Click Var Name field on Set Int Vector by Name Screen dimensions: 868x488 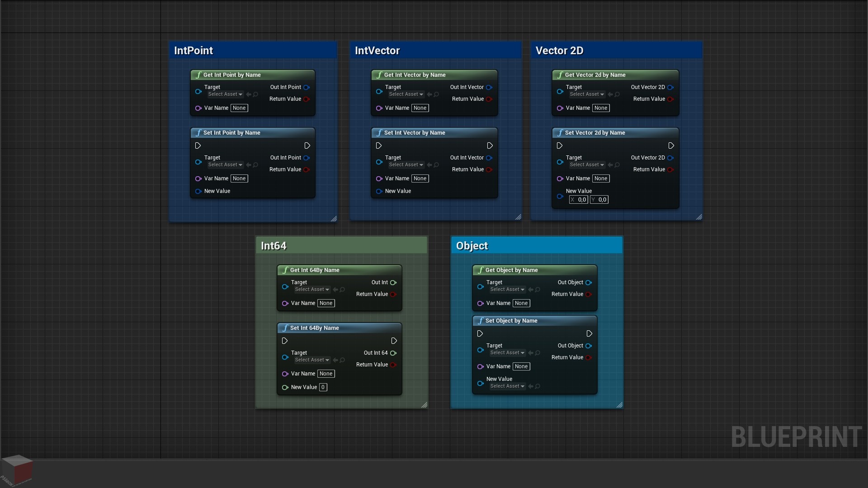[x=420, y=178]
